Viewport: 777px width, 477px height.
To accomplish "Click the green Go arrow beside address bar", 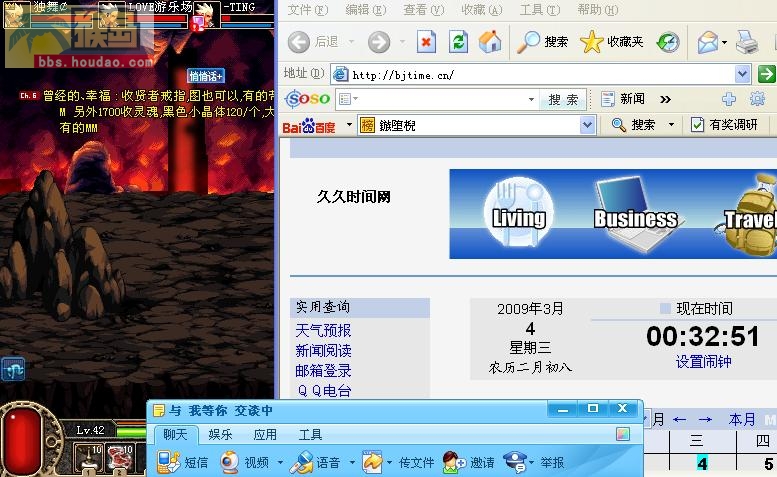I will coord(767,74).
